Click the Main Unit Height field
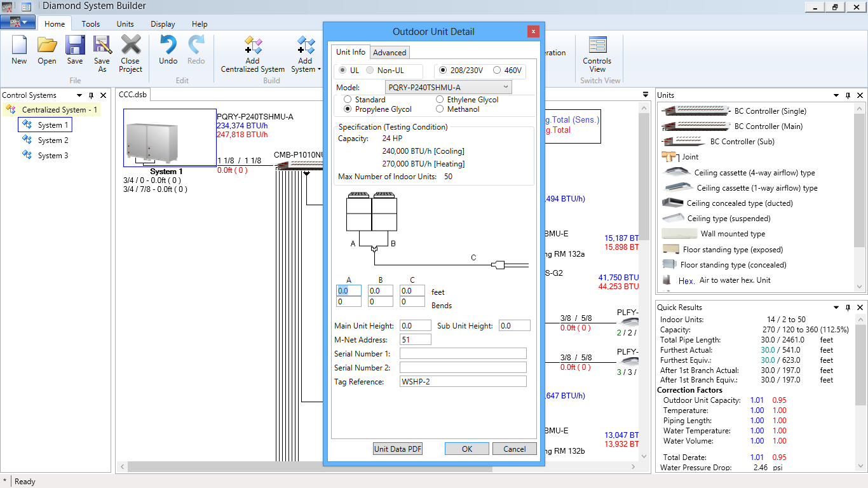Image resolution: width=868 pixels, height=488 pixels. (x=416, y=326)
